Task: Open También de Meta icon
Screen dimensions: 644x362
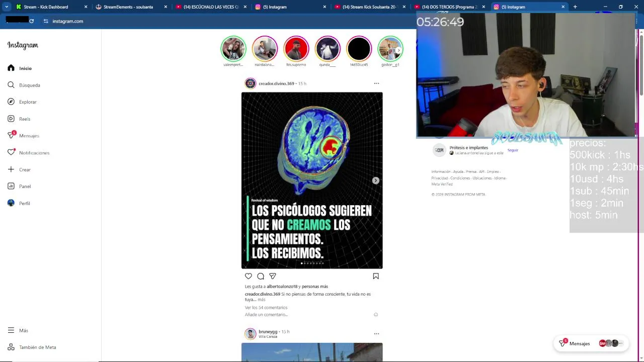Action: (x=11, y=347)
